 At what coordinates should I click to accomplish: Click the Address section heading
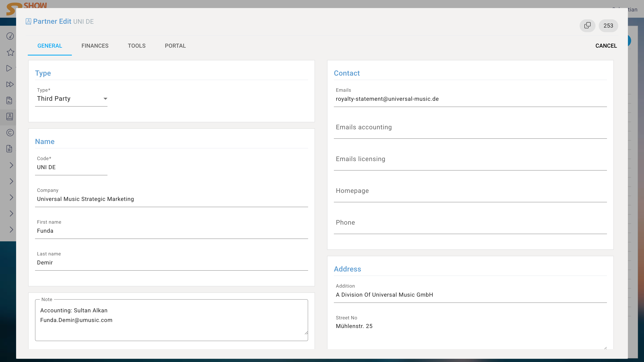pyautogui.click(x=348, y=269)
